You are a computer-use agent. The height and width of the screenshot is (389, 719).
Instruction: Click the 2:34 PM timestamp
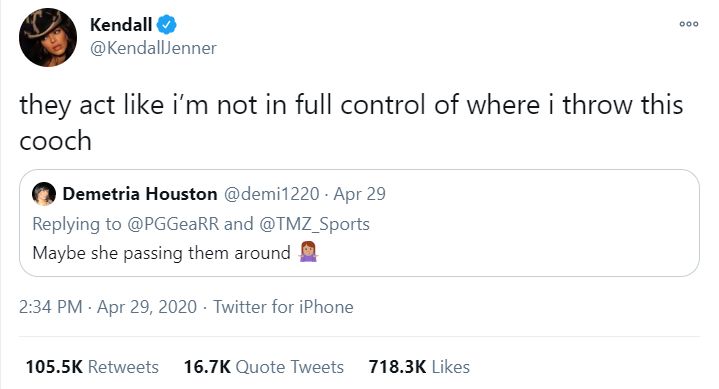pyautogui.click(x=50, y=307)
